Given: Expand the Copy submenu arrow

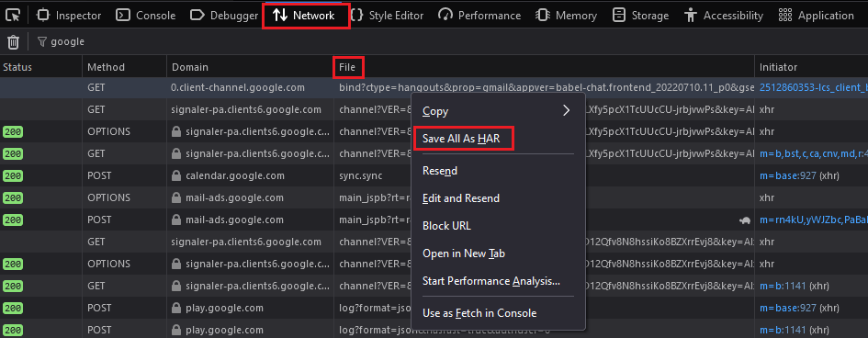Looking at the screenshot, I should tap(566, 110).
